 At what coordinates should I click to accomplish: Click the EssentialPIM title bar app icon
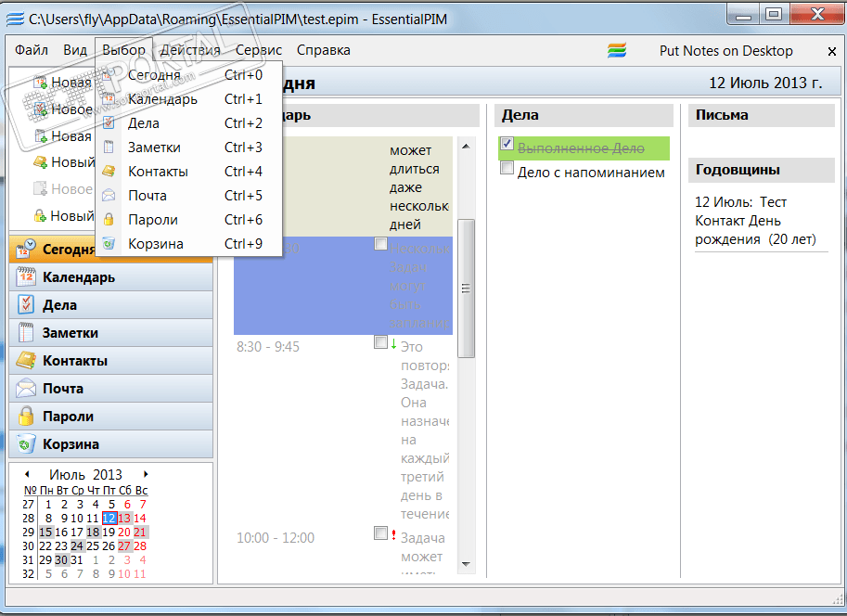15,19
